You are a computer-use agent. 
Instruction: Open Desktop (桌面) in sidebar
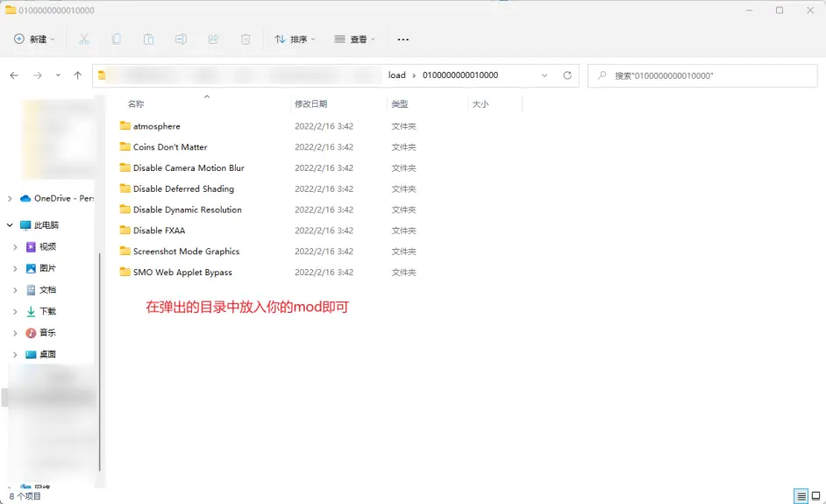click(x=41, y=354)
